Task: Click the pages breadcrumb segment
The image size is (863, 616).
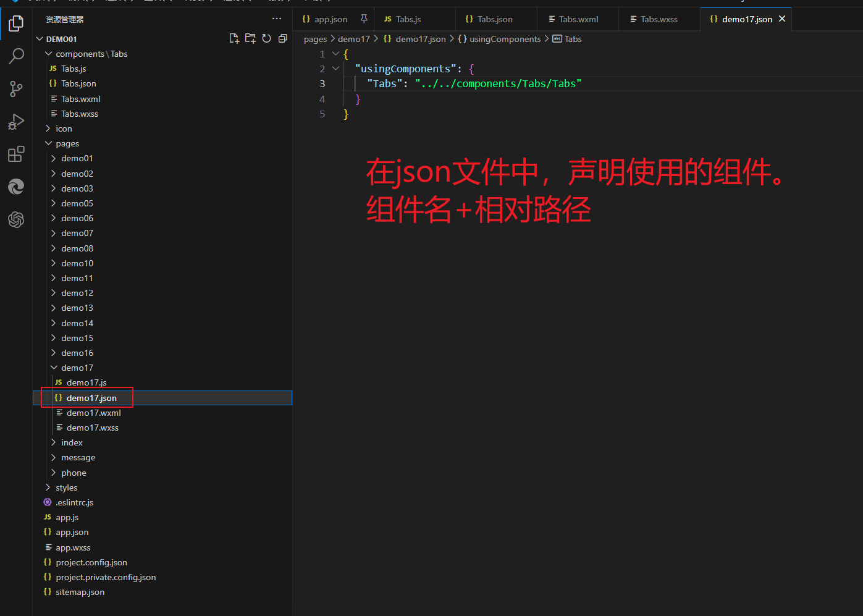Action: [x=315, y=39]
